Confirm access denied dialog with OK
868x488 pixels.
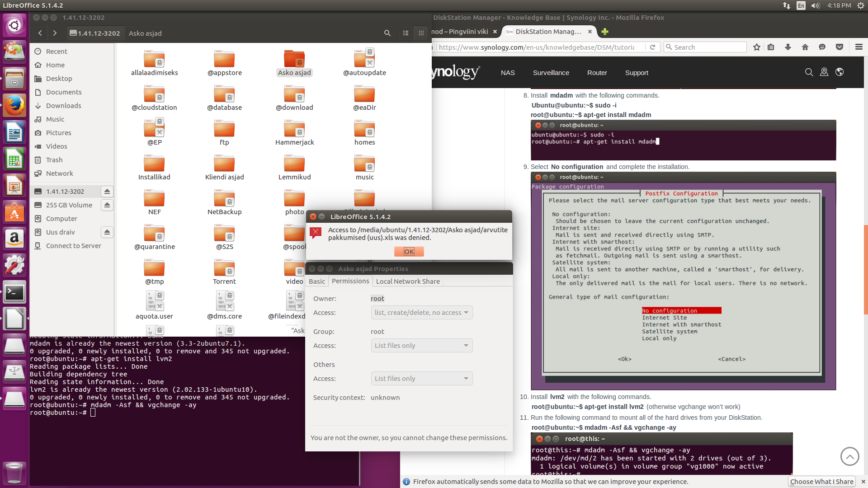(x=409, y=252)
